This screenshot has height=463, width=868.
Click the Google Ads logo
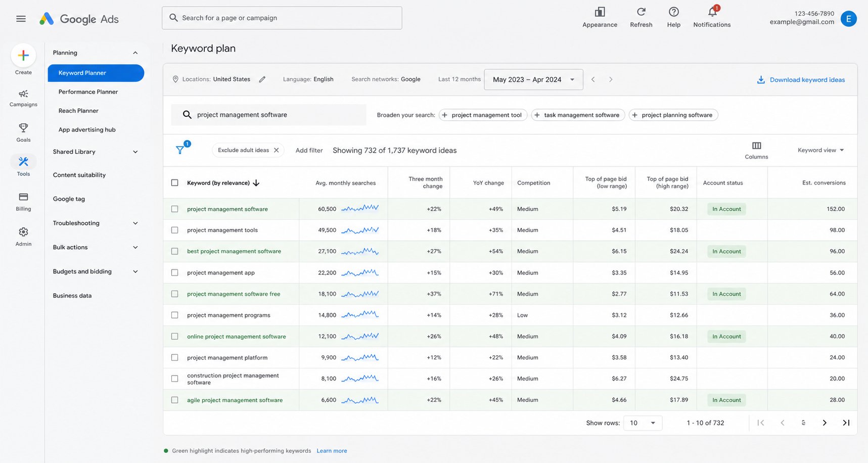79,19
